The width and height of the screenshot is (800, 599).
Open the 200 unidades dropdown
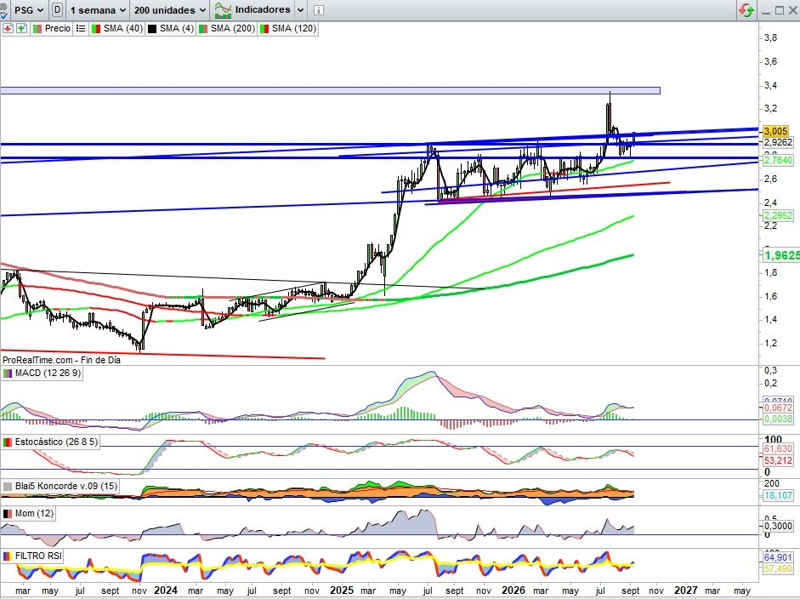tap(170, 10)
